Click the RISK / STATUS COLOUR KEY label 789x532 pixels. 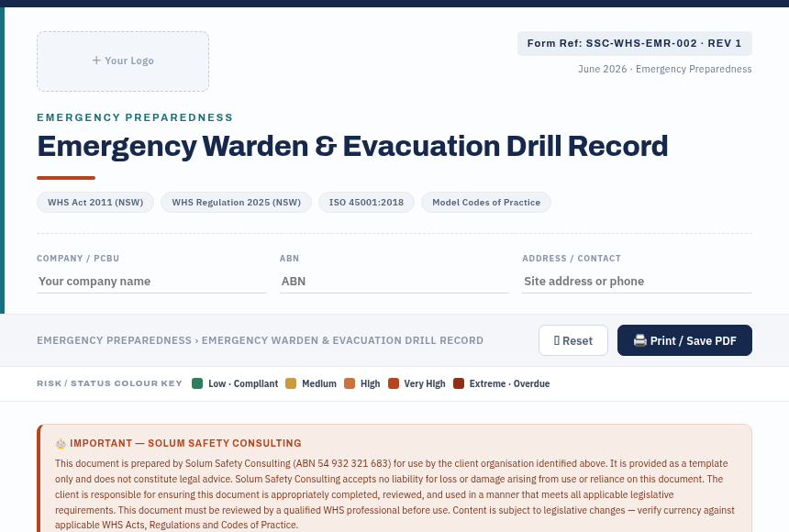tap(110, 383)
